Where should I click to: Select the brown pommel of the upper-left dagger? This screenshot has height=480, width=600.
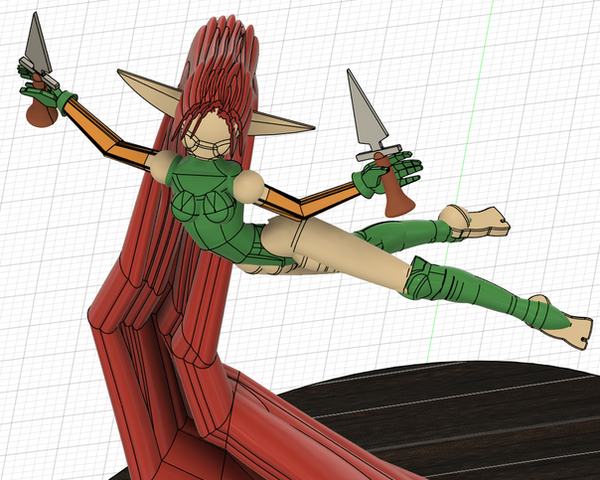[41, 112]
